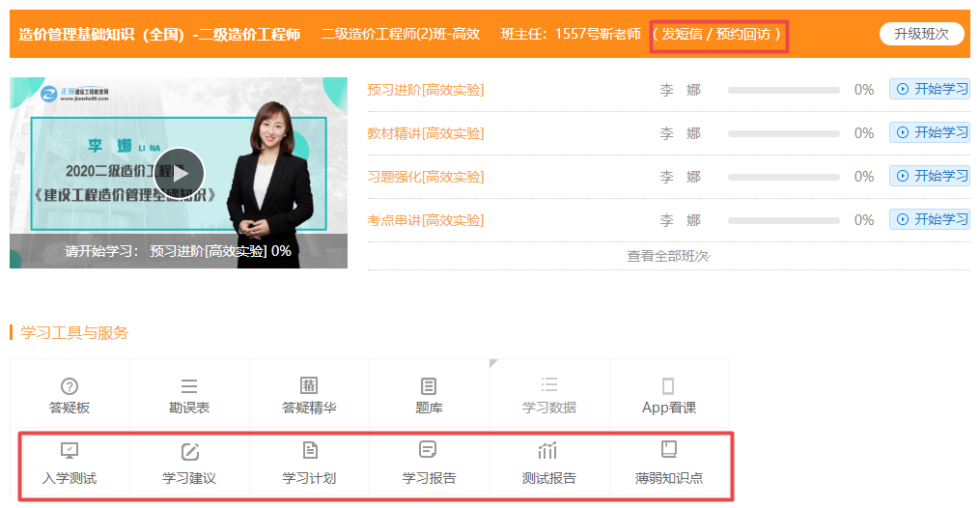The width and height of the screenshot is (980, 508).
Task: Expand 查看全部班次 to show all classes
Action: tap(668, 256)
